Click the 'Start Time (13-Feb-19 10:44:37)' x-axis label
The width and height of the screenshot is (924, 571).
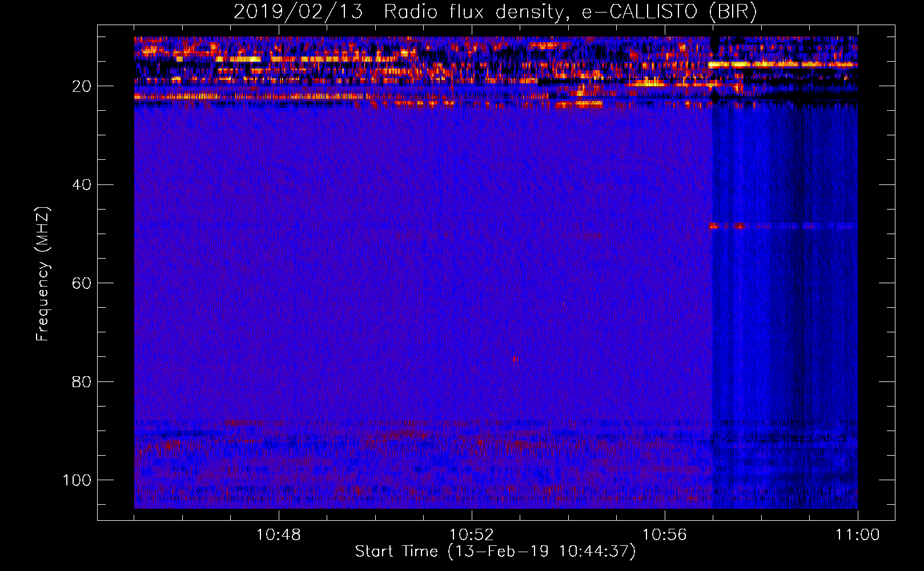tap(495, 552)
